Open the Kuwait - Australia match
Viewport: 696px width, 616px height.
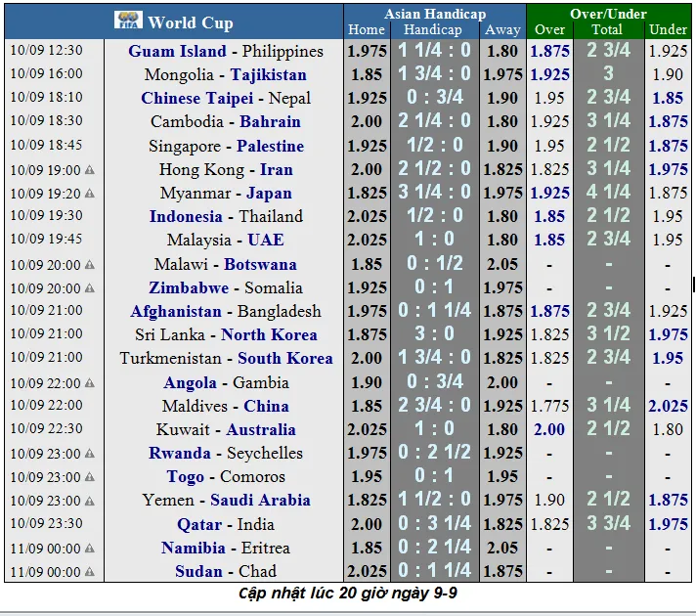pos(226,429)
